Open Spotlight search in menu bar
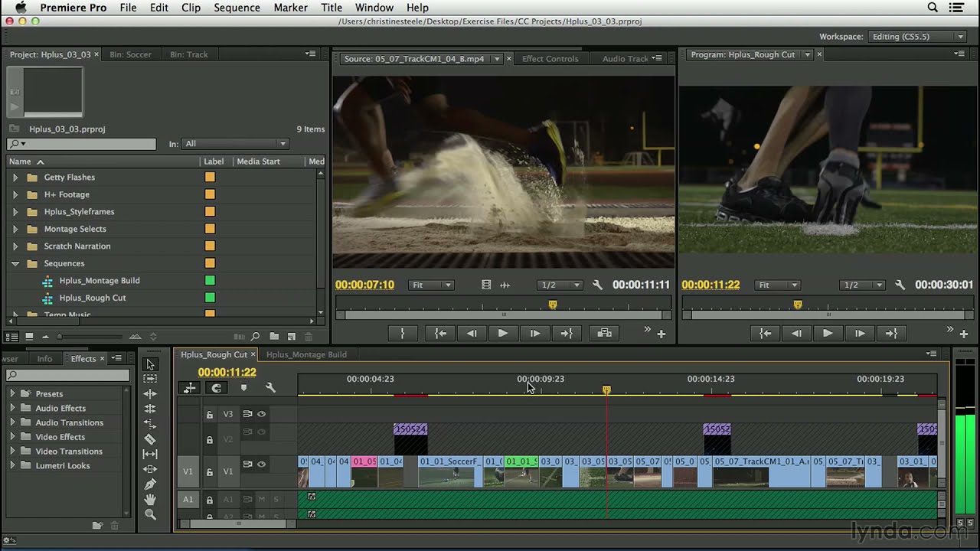 point(933,8)
